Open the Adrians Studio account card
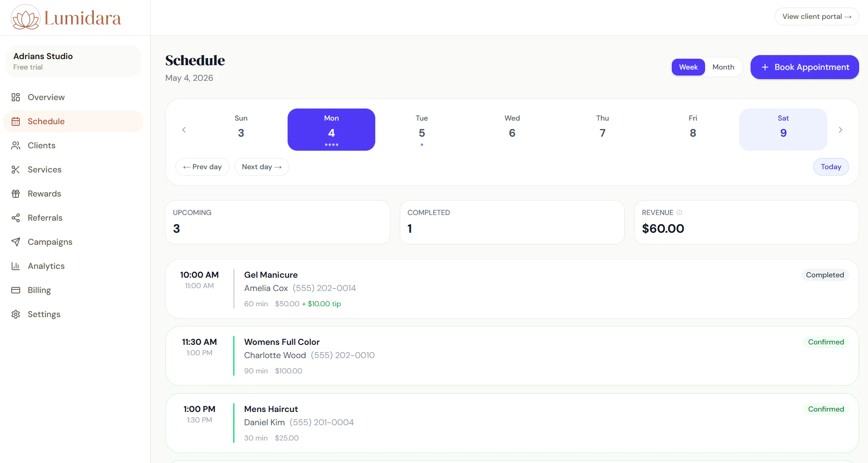Viewport: 868px width, 463px height. click(74, 61)
